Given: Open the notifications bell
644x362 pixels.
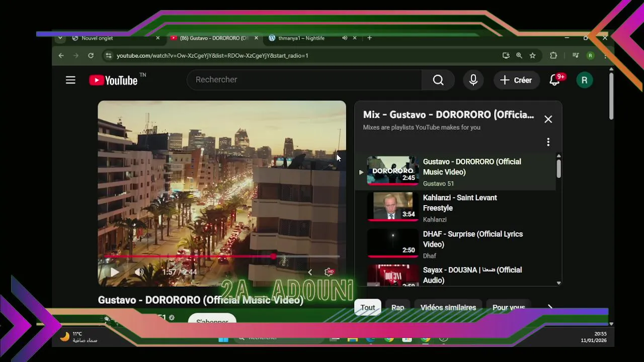Looking at the screenshot, I should click(555, 80).
